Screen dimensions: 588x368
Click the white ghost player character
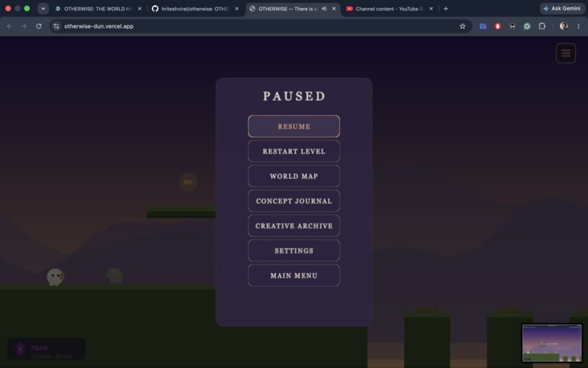pos(55,277)
